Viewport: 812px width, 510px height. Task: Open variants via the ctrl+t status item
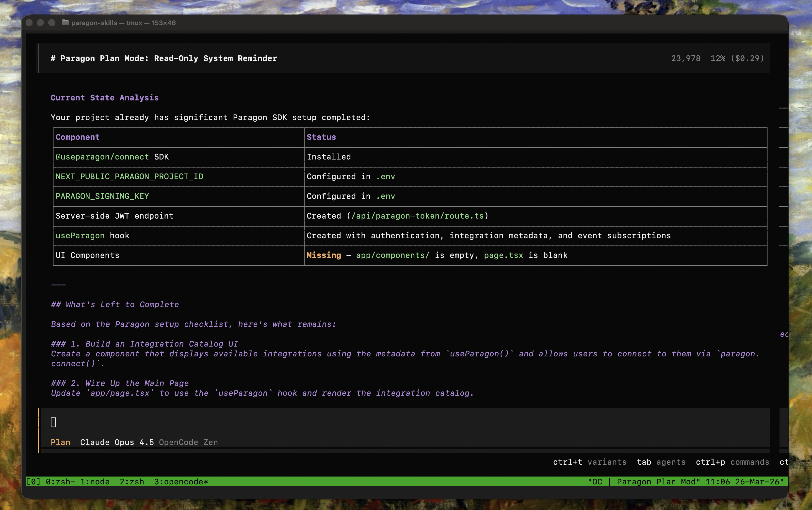(590, 462)
